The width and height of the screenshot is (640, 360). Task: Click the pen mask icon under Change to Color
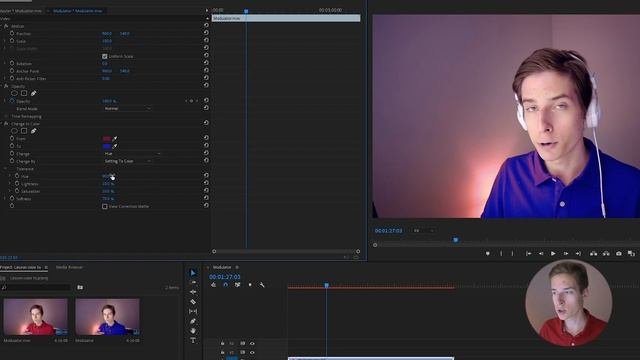33,131
